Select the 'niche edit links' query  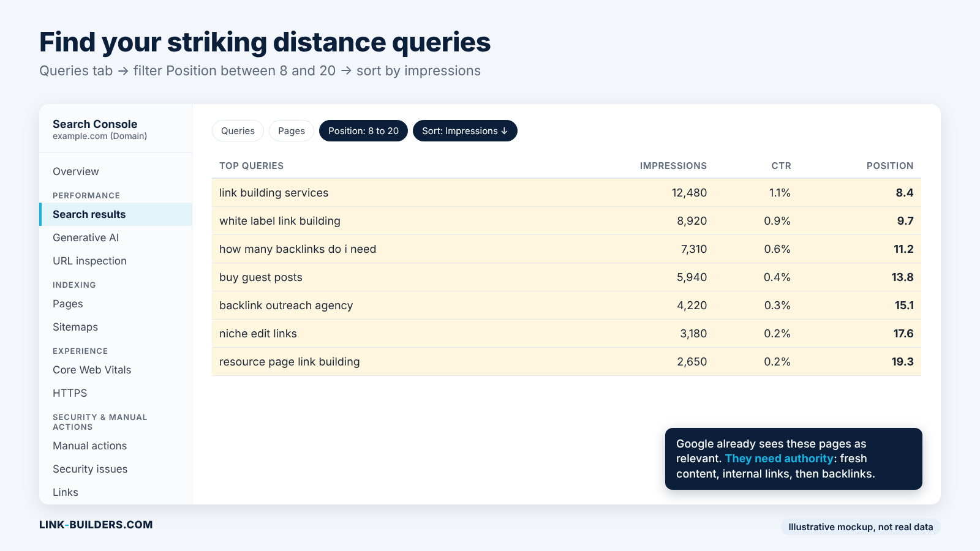click(567, 334)
